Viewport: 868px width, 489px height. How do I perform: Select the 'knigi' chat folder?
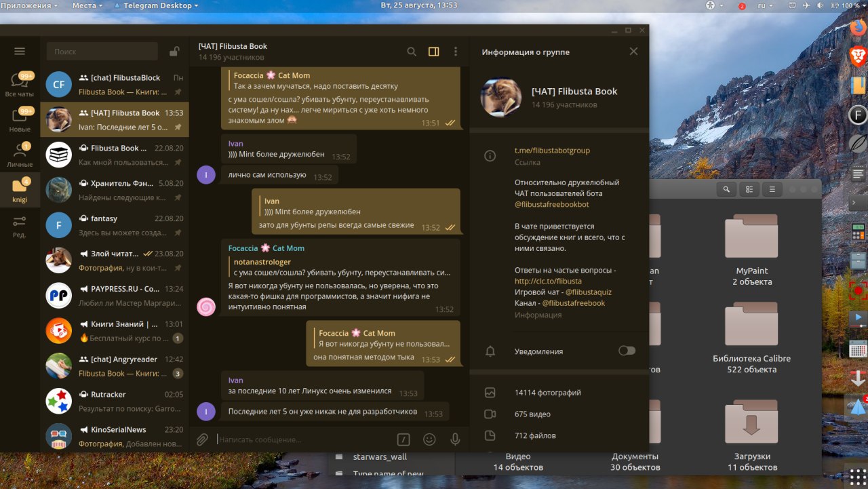pos(20,191)
